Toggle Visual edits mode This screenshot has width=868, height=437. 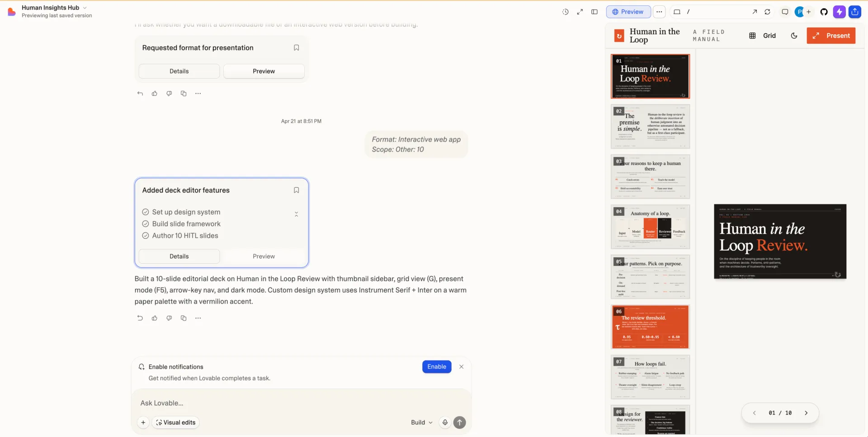(176, 423)
